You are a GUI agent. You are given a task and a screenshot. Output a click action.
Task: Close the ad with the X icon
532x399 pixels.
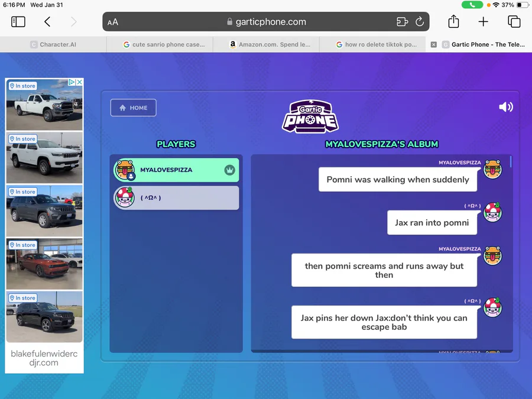[x=79, y=82]
